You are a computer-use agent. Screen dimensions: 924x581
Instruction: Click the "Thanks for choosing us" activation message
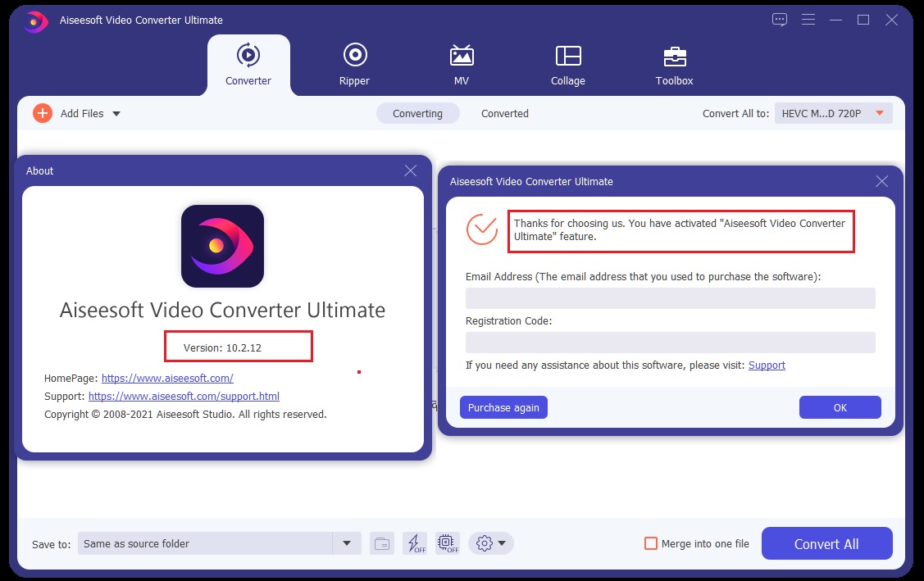pos(679,229)
